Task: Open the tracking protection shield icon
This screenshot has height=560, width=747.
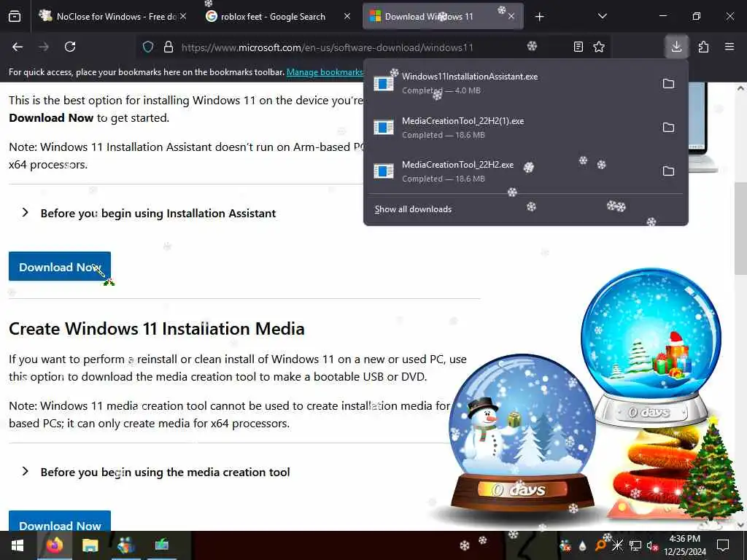Action: 148,47
